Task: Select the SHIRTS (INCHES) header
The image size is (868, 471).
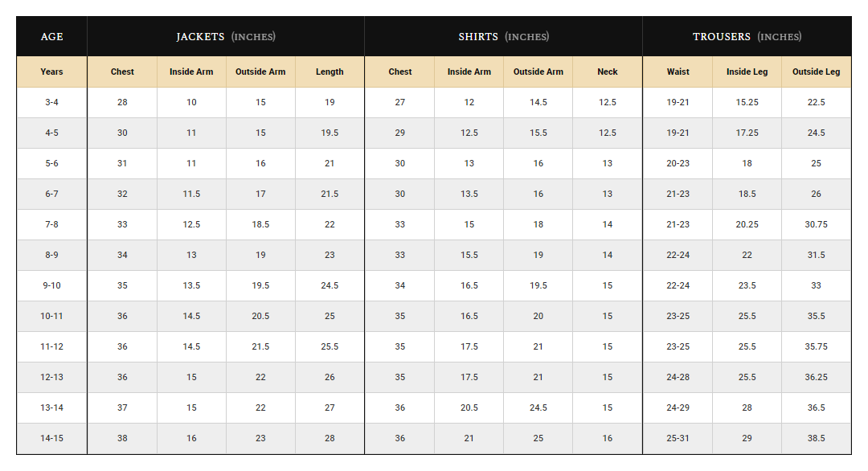Action: (x=504, y=36)
